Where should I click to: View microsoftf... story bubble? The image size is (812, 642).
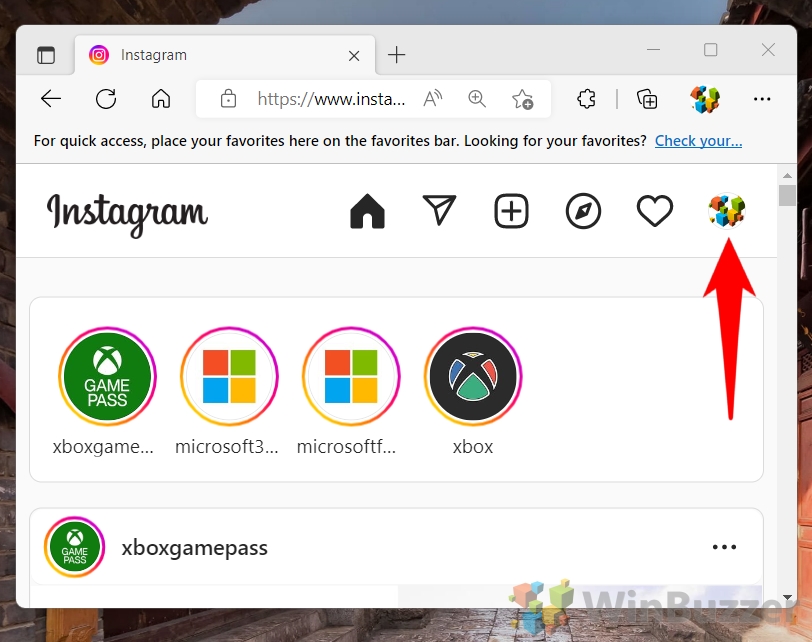tap(351, 376)
